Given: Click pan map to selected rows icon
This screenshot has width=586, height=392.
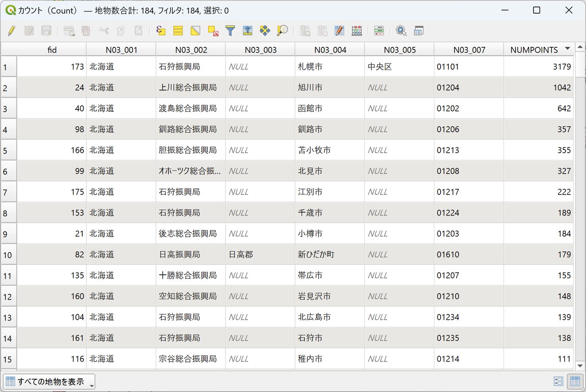Looking at the screenshot, I should click(265, 31).
